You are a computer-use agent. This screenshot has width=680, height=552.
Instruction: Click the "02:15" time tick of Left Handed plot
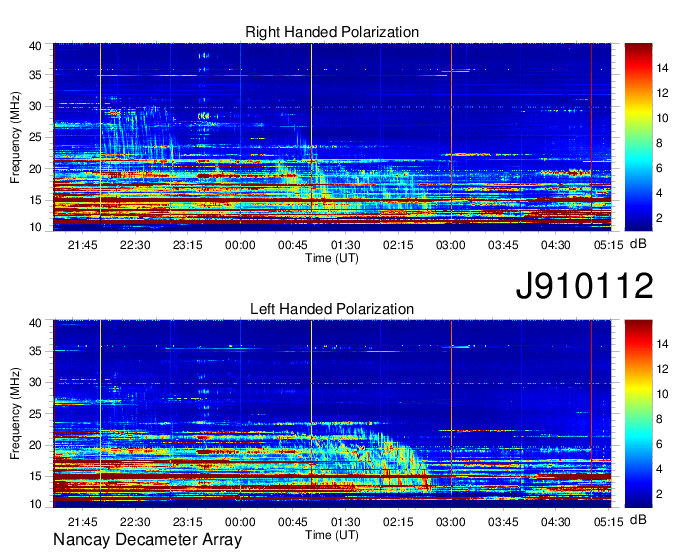(398, 523)
